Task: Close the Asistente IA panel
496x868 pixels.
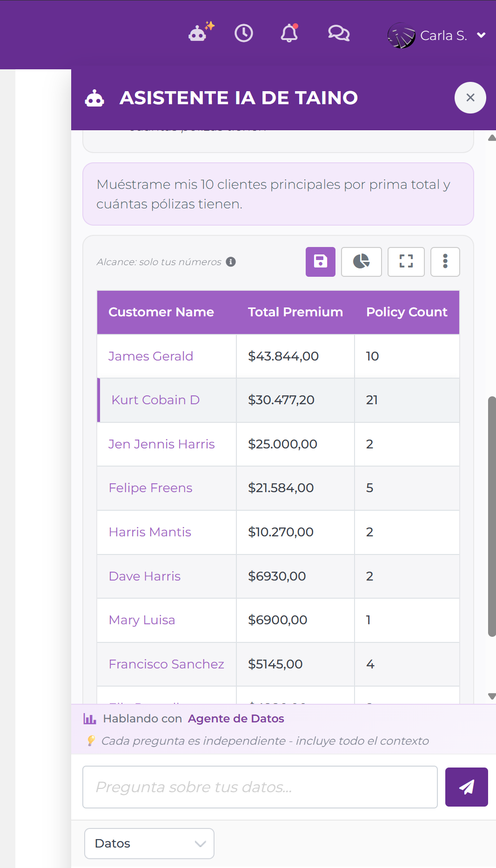Action: point(470,98)
